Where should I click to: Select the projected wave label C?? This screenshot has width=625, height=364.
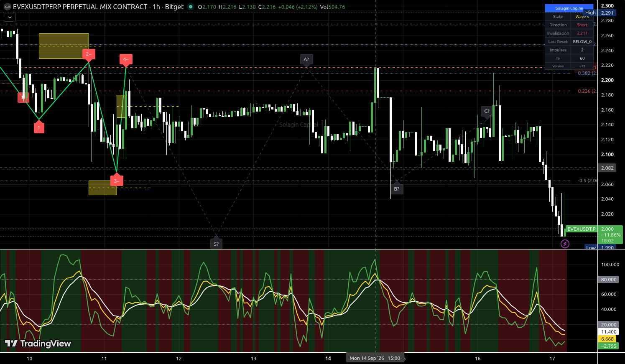pos(487,112)
